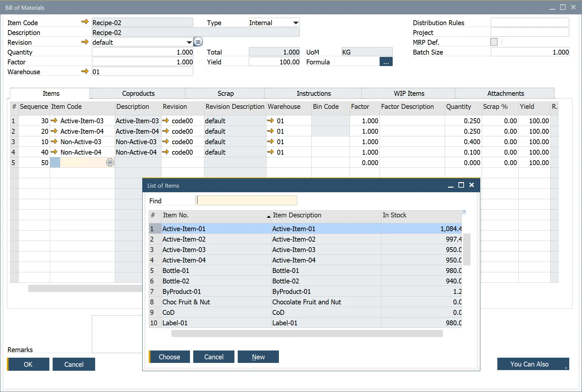Screen dimensions: 582x392
Task: Open the warehouse link arrow for Non-Active-04 row
Action: pyautogui.click(x=270, y=152)
